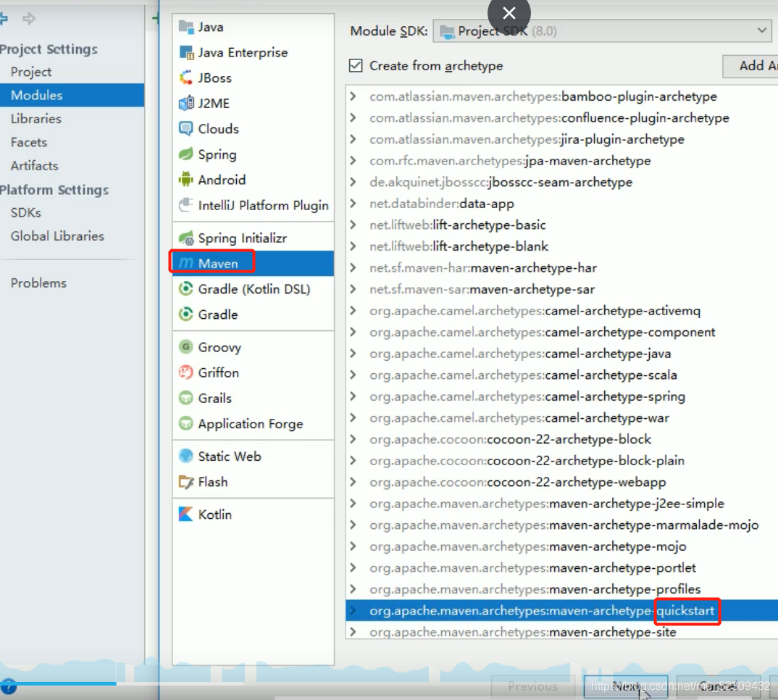Select camel-archetype-spring archetype

click(x=561, y=396)
